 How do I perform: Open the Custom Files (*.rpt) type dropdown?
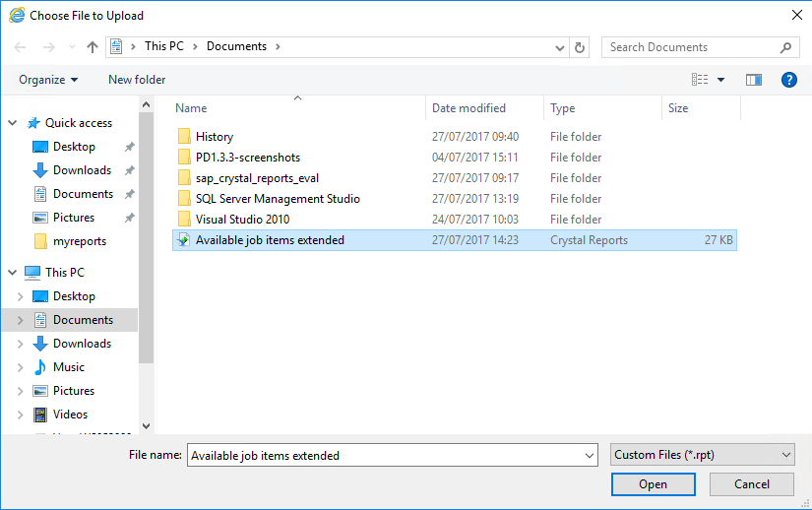pyautogui.click(x=703, y=455)
